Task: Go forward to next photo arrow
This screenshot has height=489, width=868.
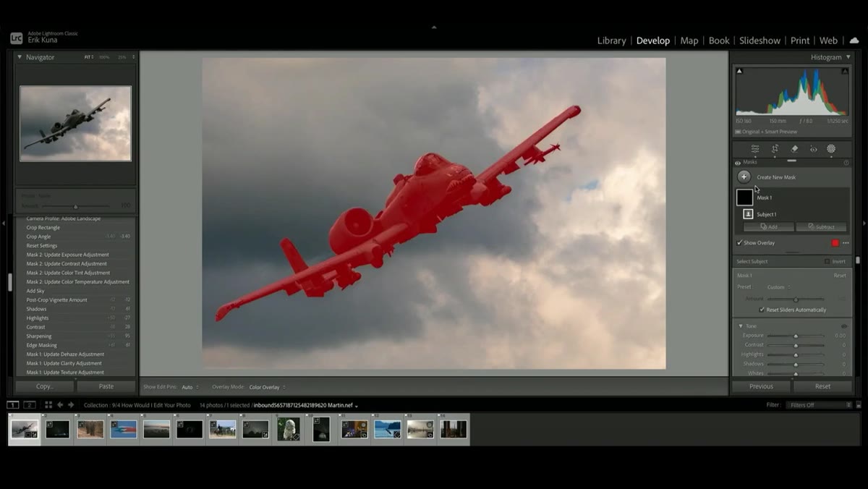Action: [71, 405]
